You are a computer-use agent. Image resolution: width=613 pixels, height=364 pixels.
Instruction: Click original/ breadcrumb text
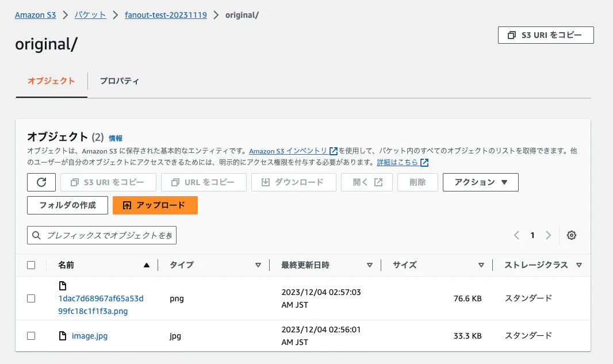(242, 15)
